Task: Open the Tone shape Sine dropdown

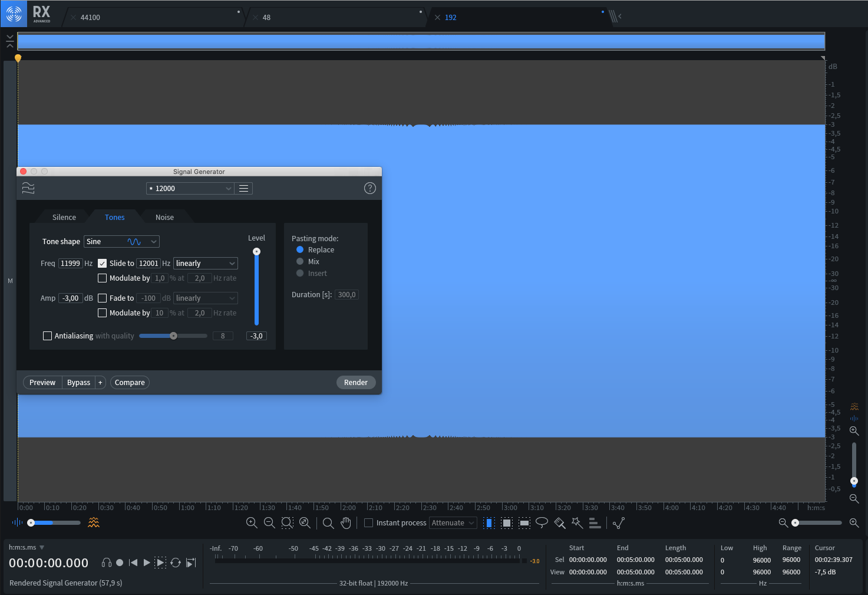Action: pos(121,242)
